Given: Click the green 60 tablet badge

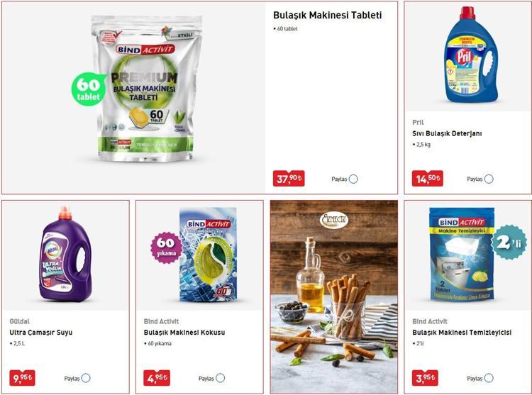Looking at the screenshot, I should click(88, 89).
